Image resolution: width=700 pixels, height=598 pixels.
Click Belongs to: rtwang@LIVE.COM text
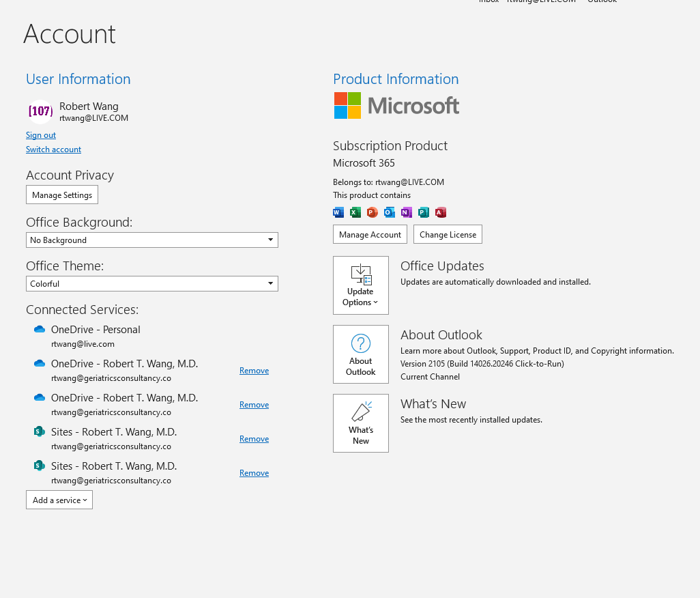pyautogui.click(x=388, y=182)
